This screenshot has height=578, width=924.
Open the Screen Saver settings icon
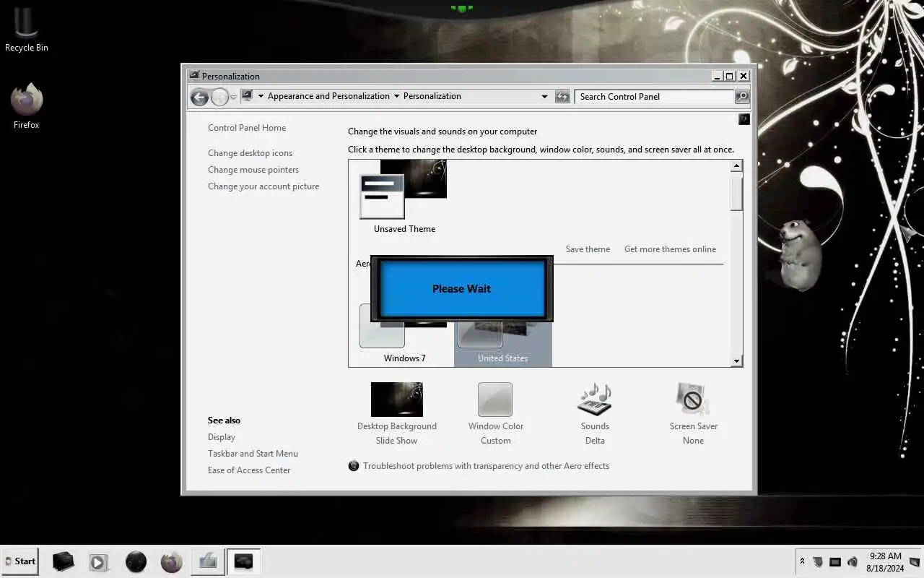[x=693, y=400]
